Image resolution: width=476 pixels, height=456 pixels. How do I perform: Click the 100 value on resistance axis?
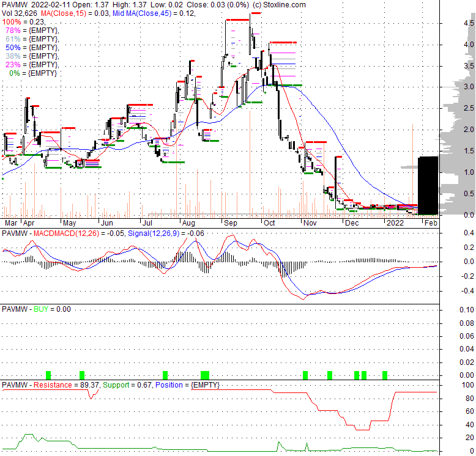468,385
